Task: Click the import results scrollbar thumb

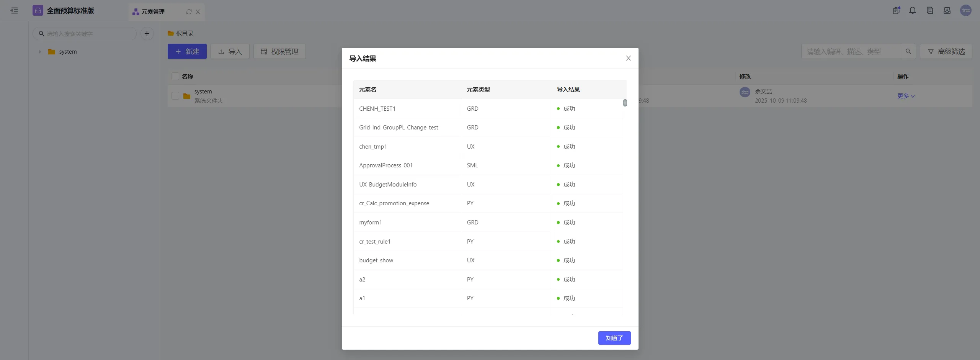Action: 625,103
